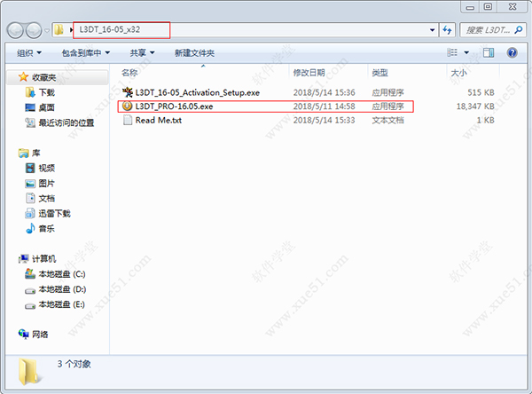Screen dimensions: 532x394
Task: Click the E: drive icon
Action: 30,306
